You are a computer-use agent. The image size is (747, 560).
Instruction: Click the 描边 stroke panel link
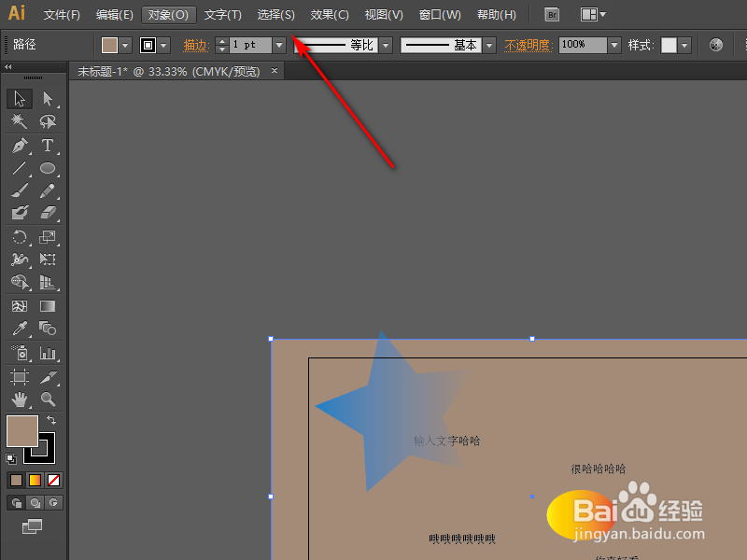tap(196, 45)
